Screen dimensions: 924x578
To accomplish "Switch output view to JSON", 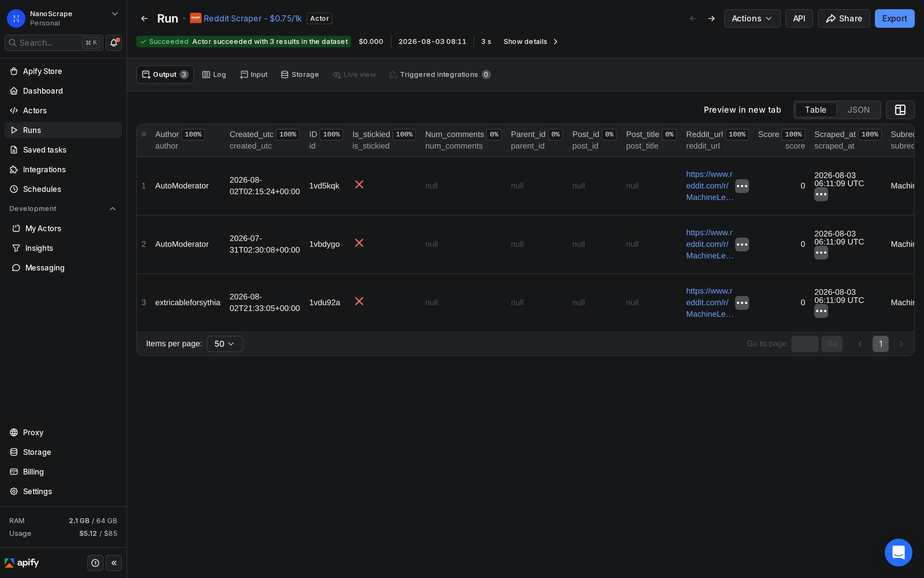I will 858,110.
